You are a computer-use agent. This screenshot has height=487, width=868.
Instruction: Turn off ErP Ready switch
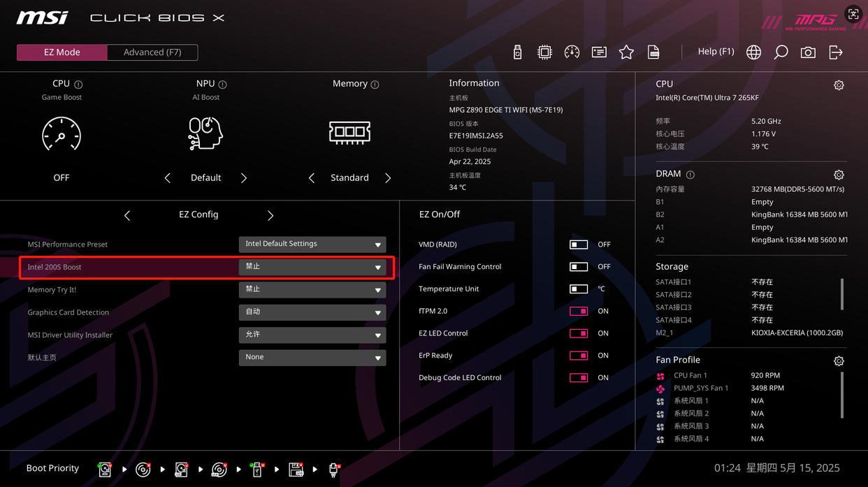579,356
